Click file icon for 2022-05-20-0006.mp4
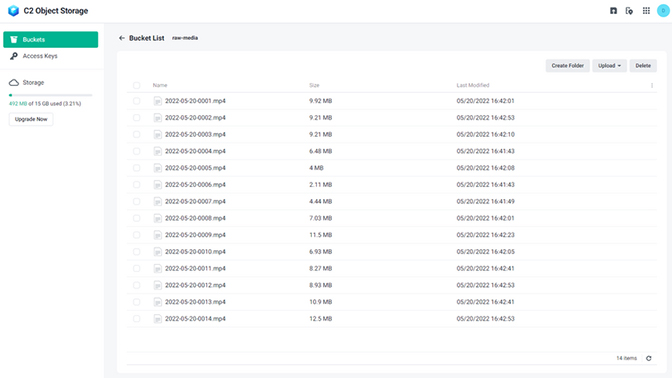 tap(158, 185)
